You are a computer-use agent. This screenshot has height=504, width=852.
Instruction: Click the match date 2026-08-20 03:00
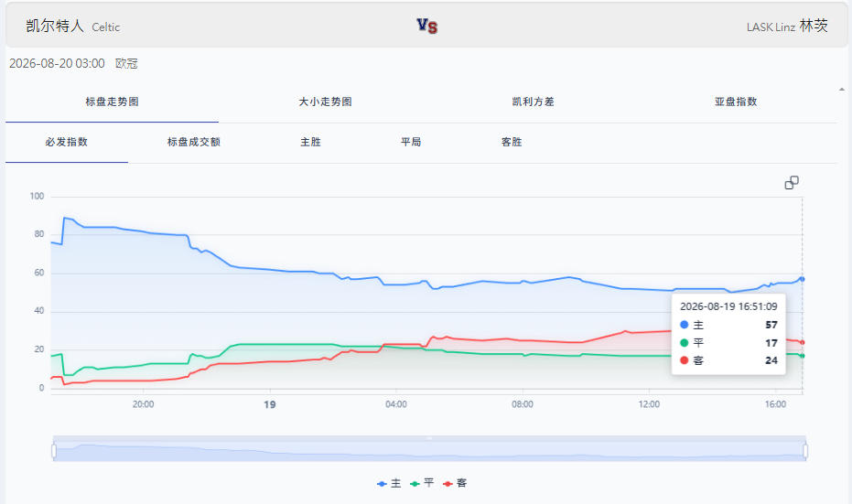pyautogui.click(x=57, y=63)
